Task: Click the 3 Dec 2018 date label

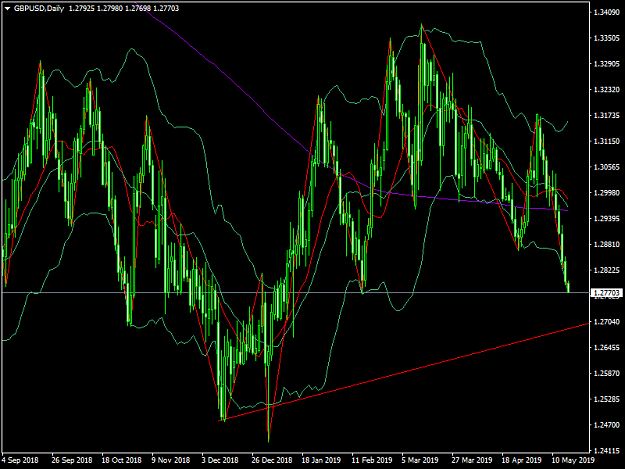Action: point(220,460)
